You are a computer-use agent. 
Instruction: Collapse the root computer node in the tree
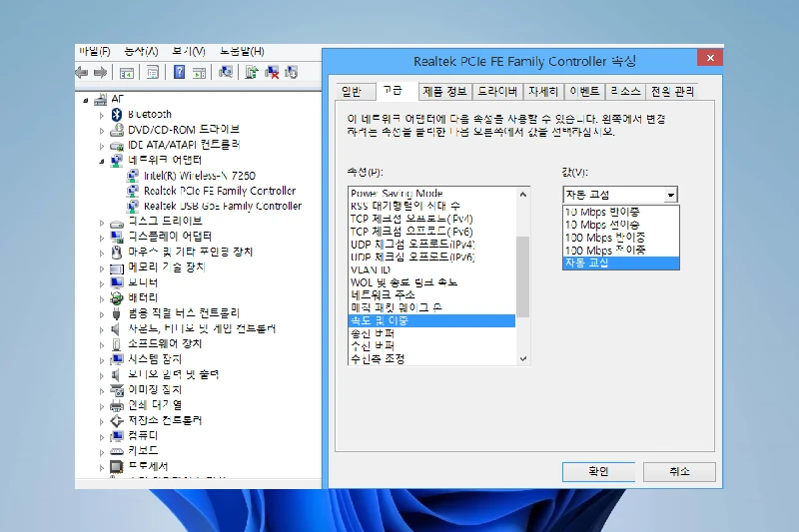[86, 100]
